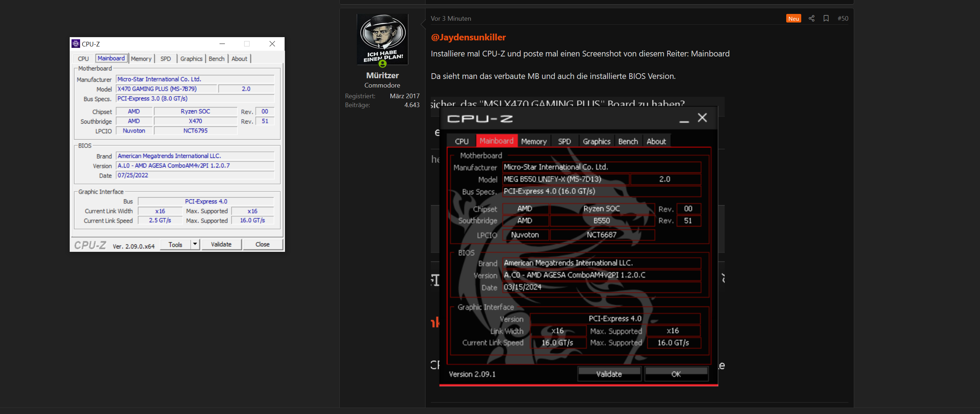The height and width of the screenshot is (414, 980).
Task: Select the Graphics tab in CPU-Z
Action: coord(191,59)
